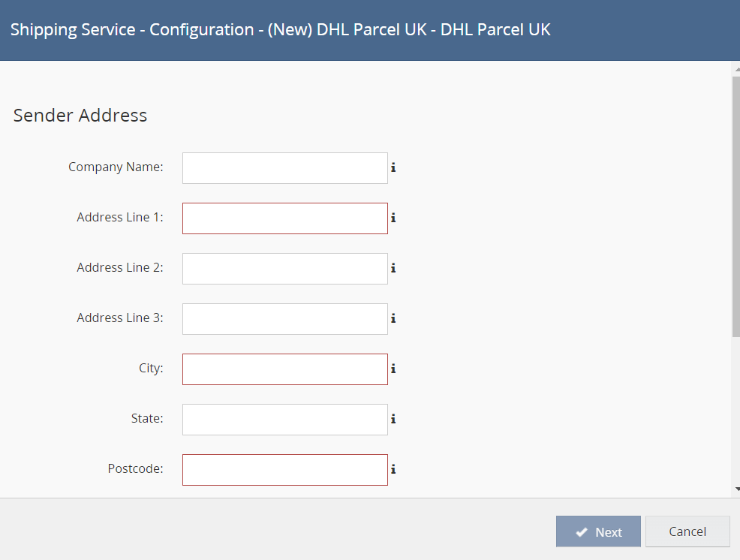Click the info icon beside State

[x=393, y=419]
